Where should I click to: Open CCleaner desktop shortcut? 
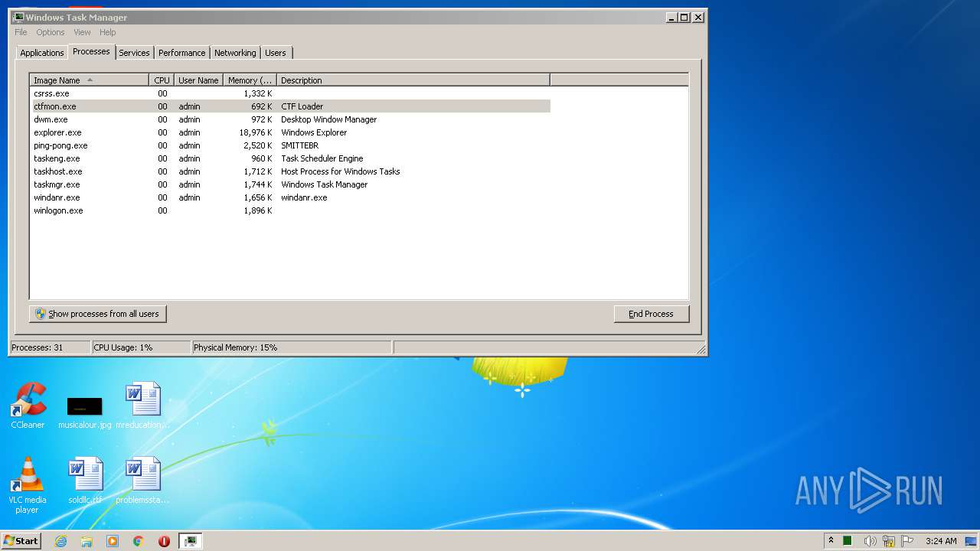click(28, 406)
